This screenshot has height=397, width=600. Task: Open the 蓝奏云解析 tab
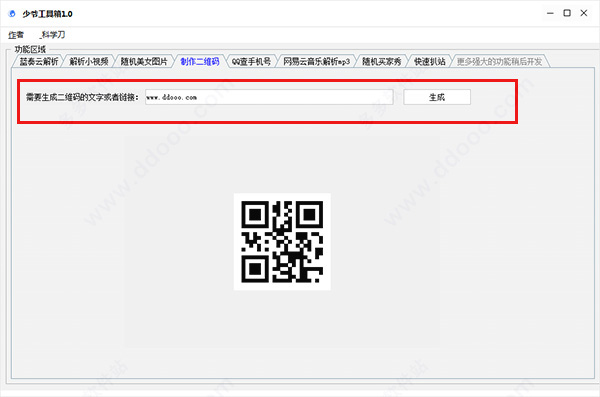(x=39, y=61)
